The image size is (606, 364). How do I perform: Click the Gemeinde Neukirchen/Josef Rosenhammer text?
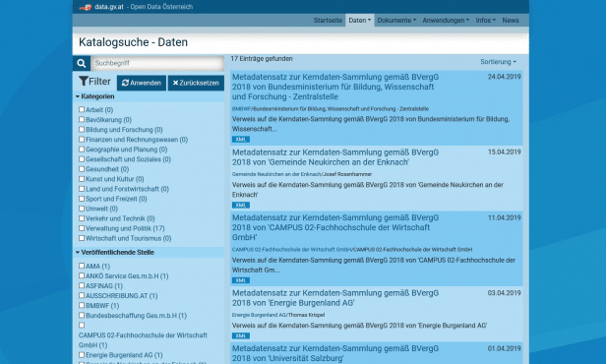click(x=302, y=174)
